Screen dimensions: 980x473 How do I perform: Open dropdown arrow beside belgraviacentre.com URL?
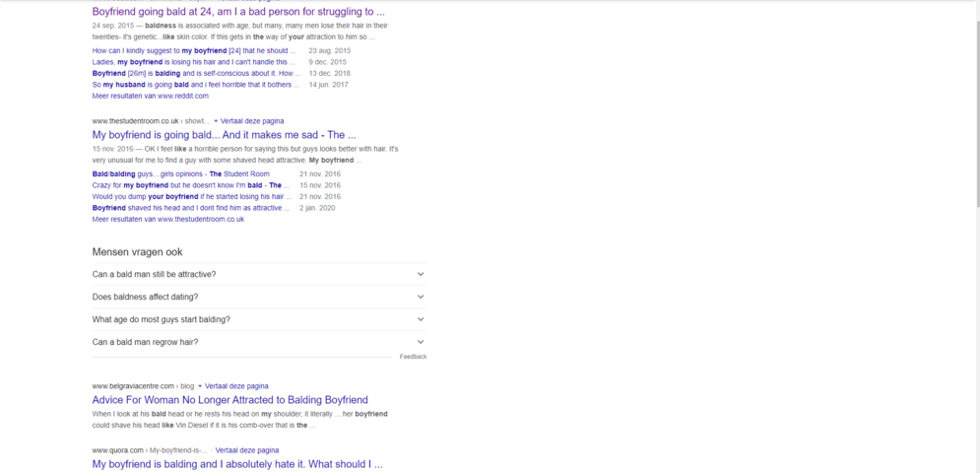[x=200, y=386]
